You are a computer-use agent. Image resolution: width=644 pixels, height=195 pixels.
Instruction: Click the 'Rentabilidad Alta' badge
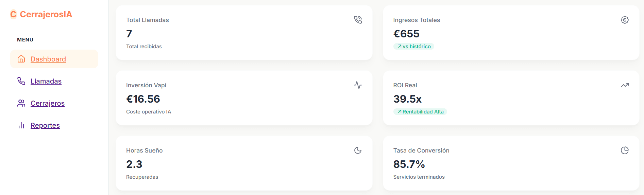click(x=420, y=112)
